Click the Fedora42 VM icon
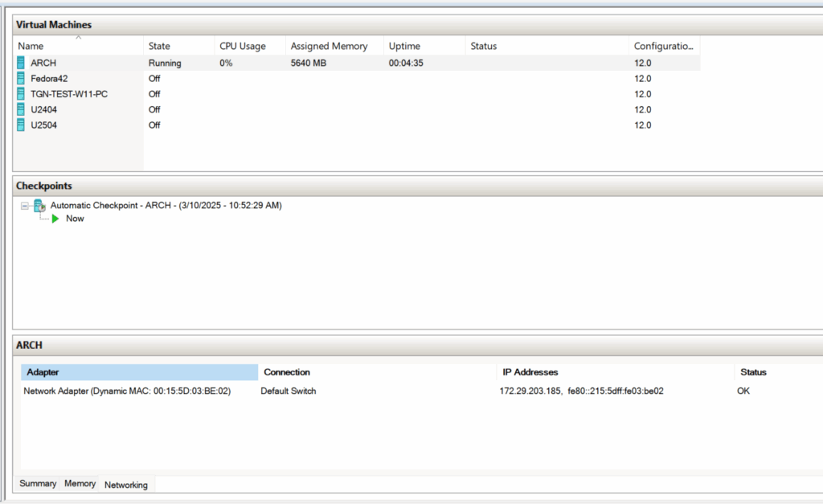The width and height of the screenshot is (823, 504). pos(21,78)
